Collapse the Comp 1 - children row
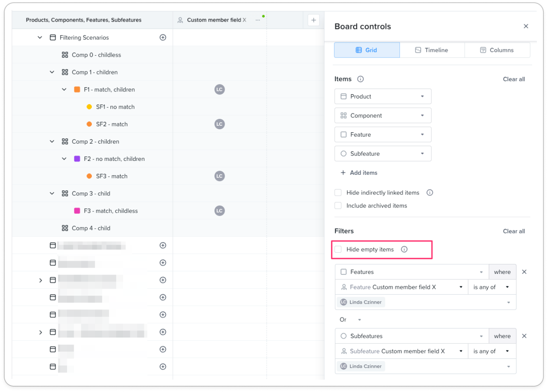The image size is (548, 392). point(52,72)
